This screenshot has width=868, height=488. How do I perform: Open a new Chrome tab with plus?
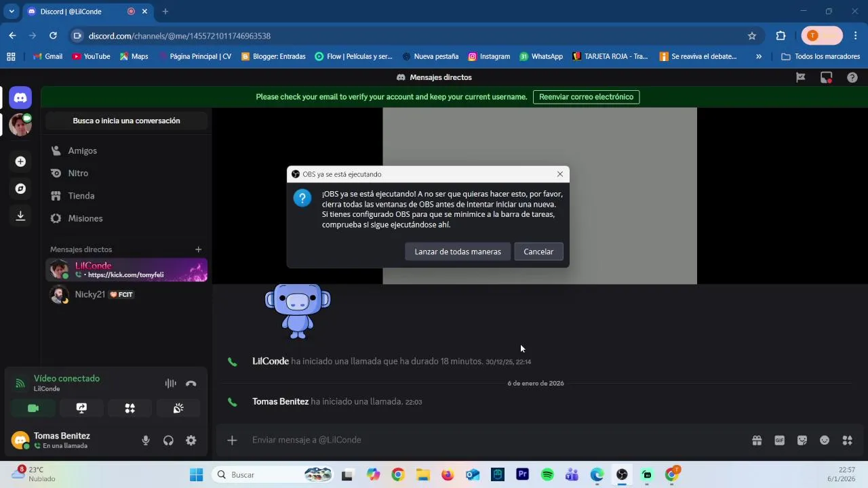[165, 12]
